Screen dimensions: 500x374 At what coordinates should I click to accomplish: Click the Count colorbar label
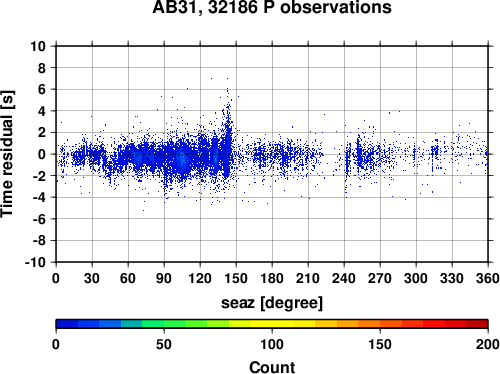pyautogui.click(x=272, y=367)
